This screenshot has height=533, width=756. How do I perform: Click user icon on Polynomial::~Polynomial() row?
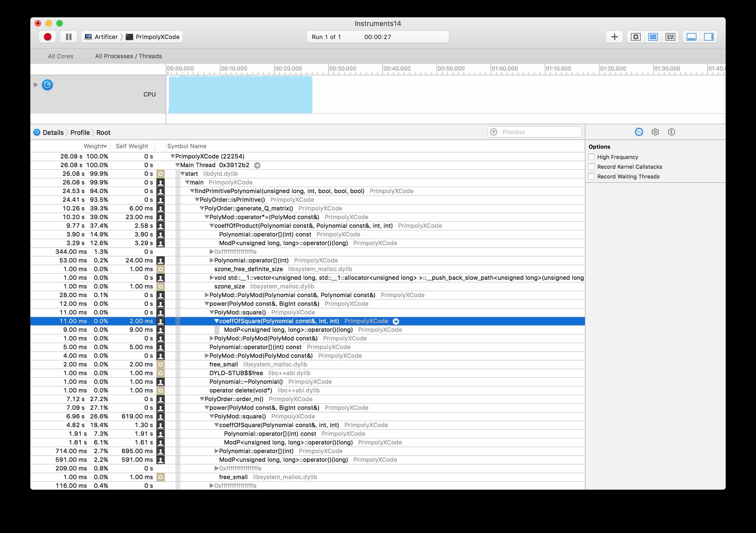pos(160,382)
